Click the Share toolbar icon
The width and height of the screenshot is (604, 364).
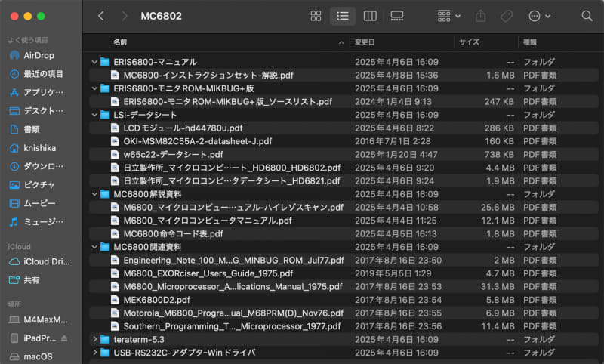tap(480, 16)
